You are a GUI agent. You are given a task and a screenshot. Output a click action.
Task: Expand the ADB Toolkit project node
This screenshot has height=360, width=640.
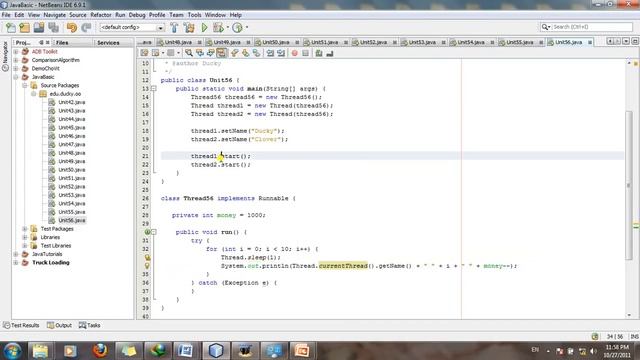point(16,52)
